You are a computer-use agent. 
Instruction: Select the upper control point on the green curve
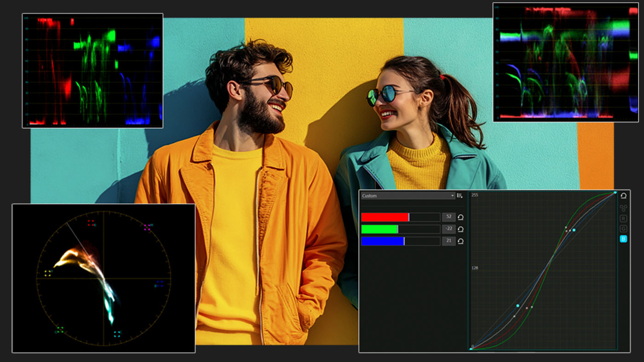[566, 227]
